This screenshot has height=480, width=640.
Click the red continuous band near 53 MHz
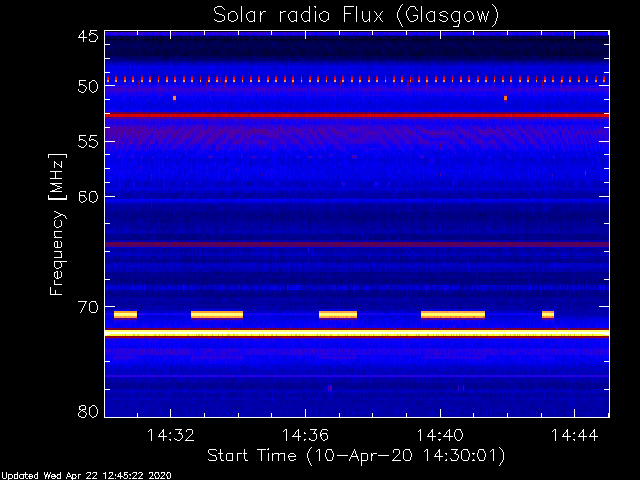click(357, 116)
